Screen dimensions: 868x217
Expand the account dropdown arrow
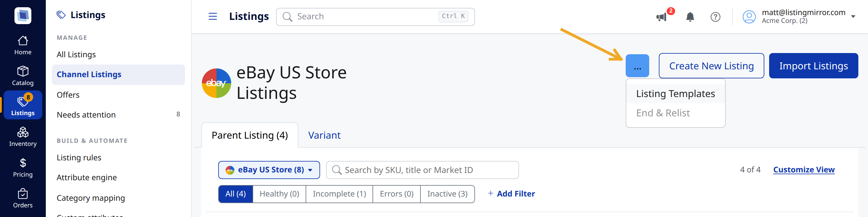pos(853,16)
